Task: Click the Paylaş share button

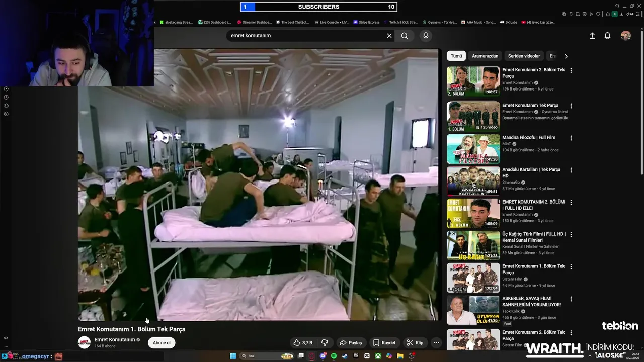Action: (x=351, y=343)
